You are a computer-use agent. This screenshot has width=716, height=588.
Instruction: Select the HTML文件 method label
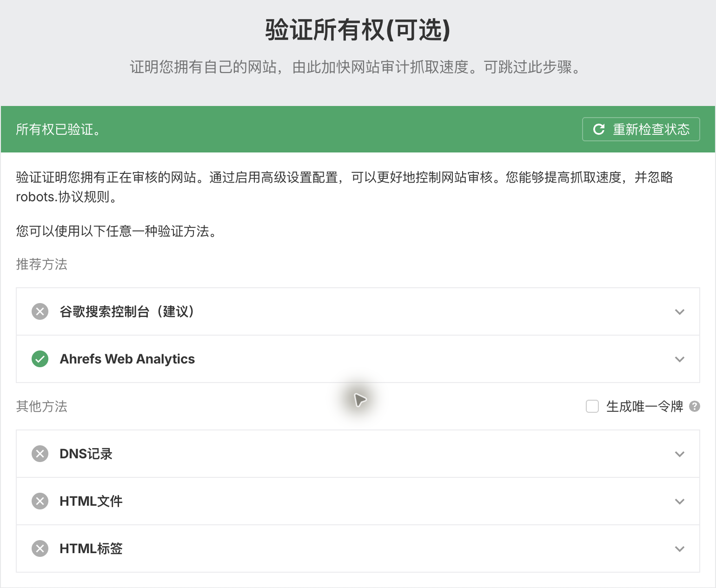[91, 501]
